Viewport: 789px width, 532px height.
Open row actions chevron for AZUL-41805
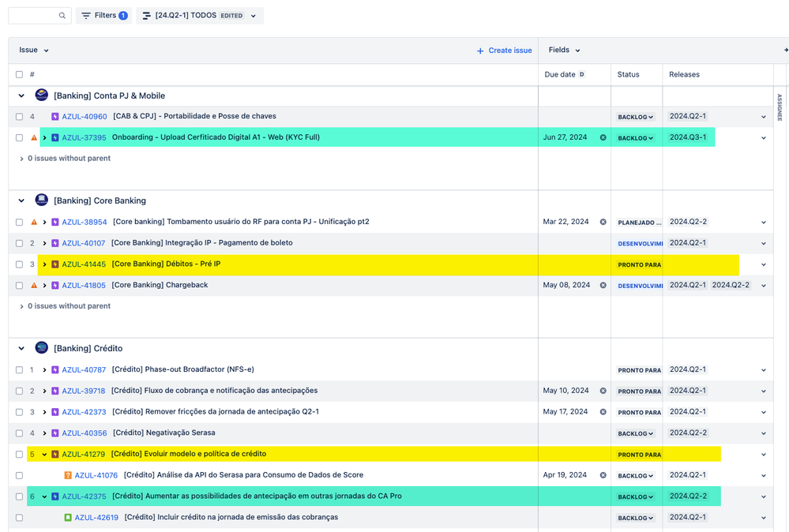pos(764,286)
